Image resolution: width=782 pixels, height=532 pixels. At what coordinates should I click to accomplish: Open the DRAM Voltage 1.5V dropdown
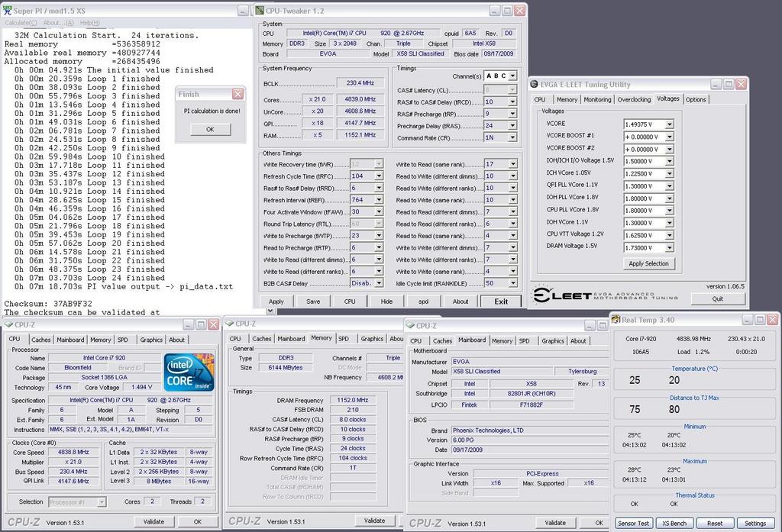669,248
